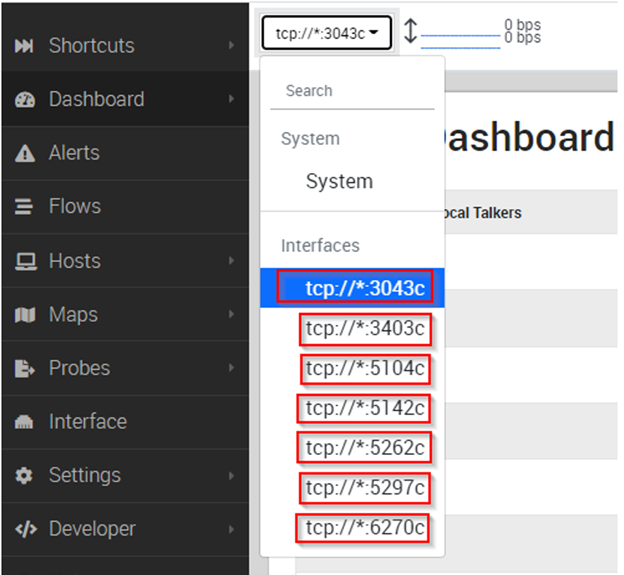624x575 pixels.
Task: Click the up-down traffic arrows icon
Action: tap(410, 31)
